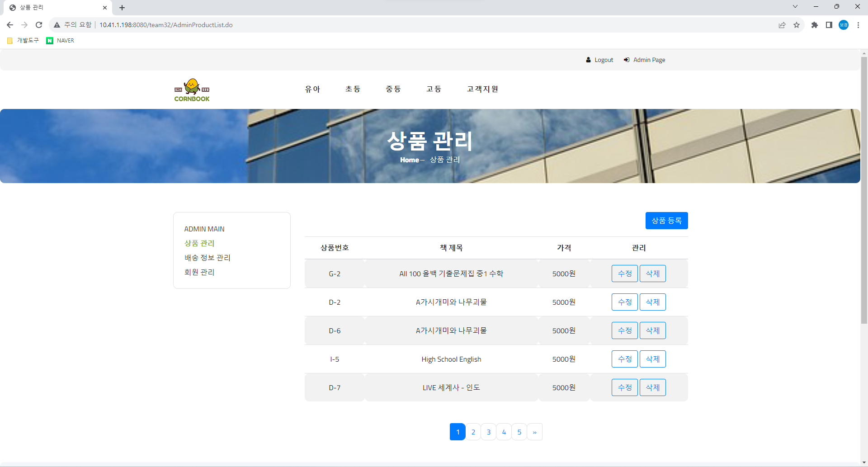Go to page 2 of product list
868x467 pixels.
[x=473, y=432]
